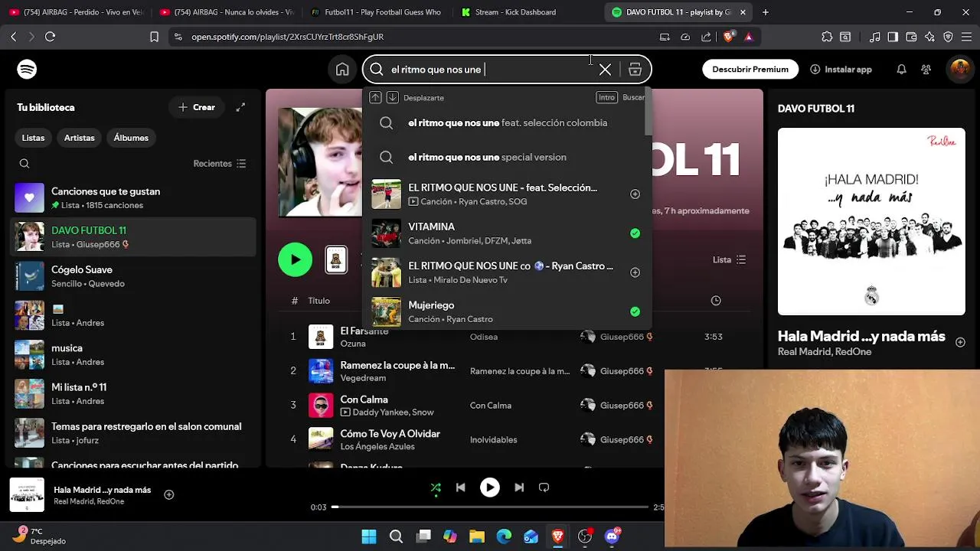
Task: Toggle saved checkmark for Mujeriego
Action: [x=635, y=311]
